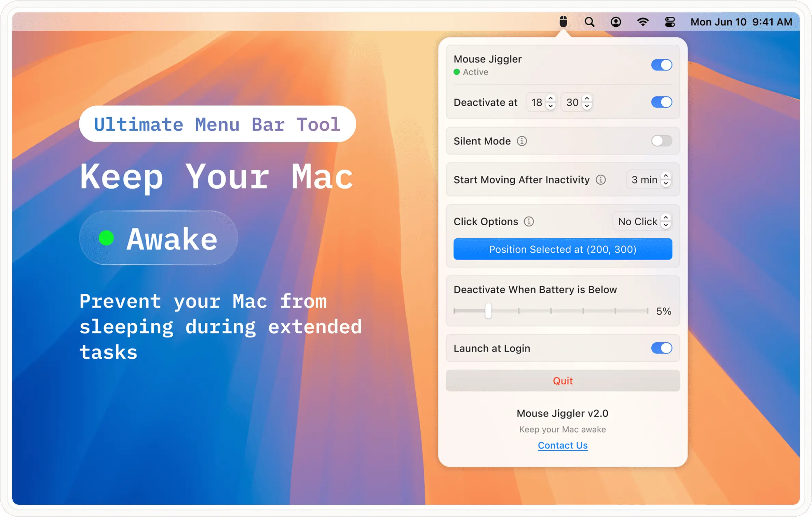Open Control Center from the menu bar
Viewport: 812px width, 517px height.
[670, 22]
